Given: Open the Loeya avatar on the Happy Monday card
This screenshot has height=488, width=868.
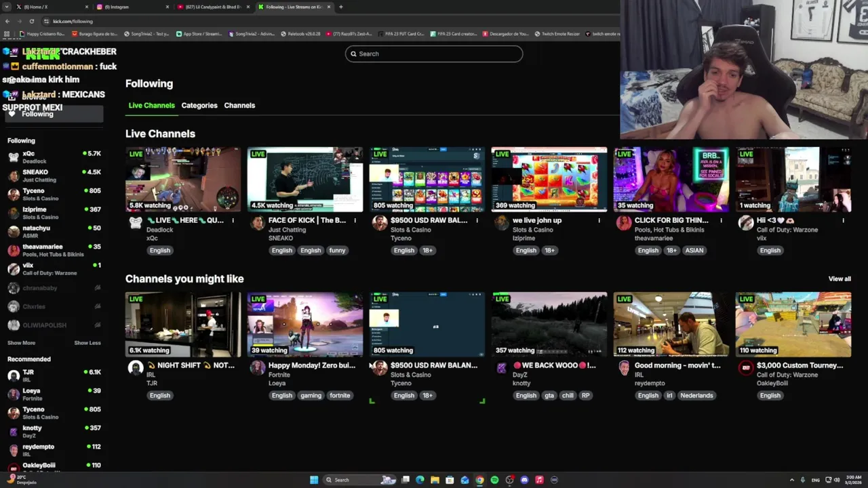Looking at the screenshot, I should pos(258,368).
